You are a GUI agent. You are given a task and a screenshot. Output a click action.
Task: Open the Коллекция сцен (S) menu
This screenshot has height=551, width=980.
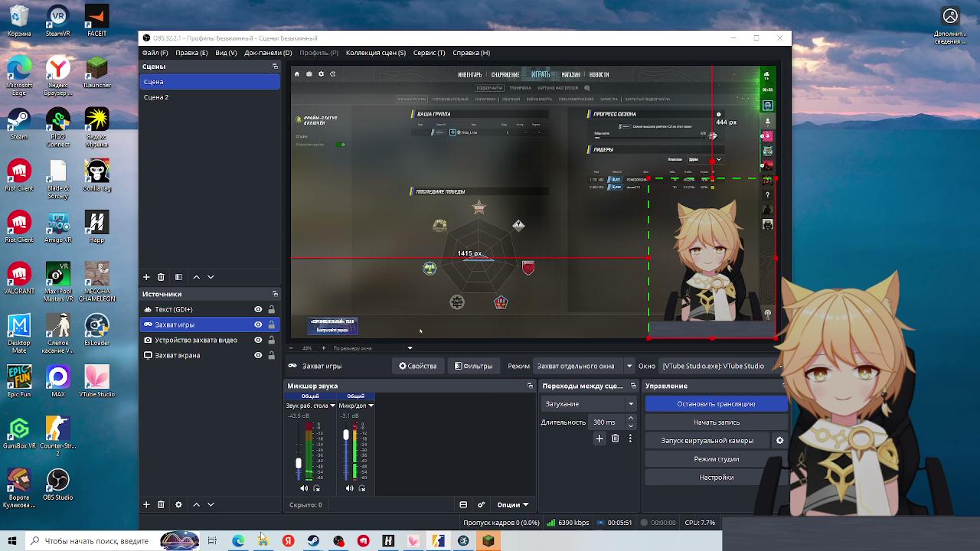tap(376, 53)
